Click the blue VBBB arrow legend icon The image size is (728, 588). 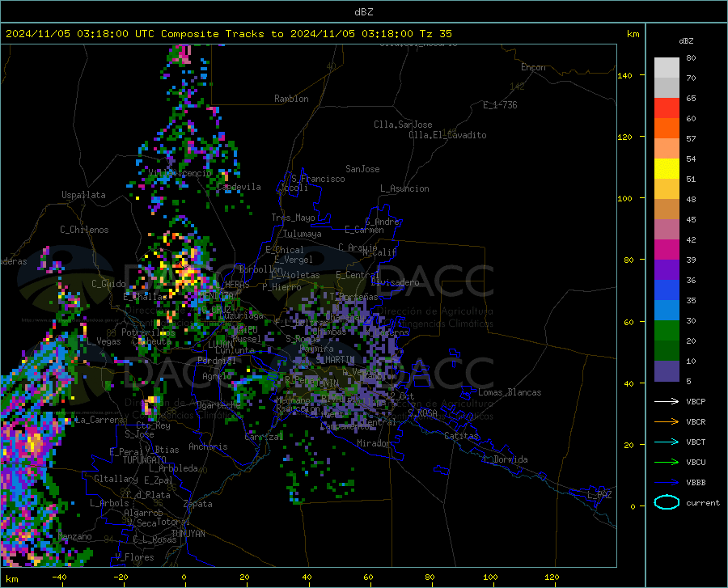[667, 483]
